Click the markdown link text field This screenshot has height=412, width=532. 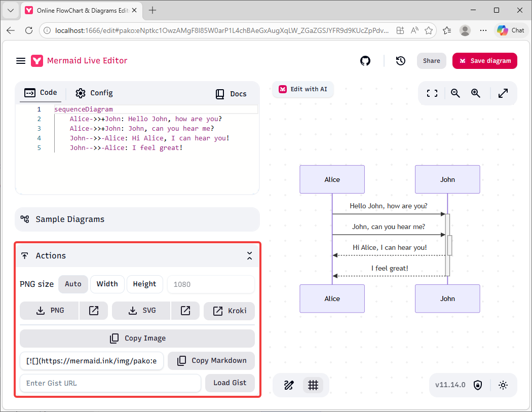(92, 361)
